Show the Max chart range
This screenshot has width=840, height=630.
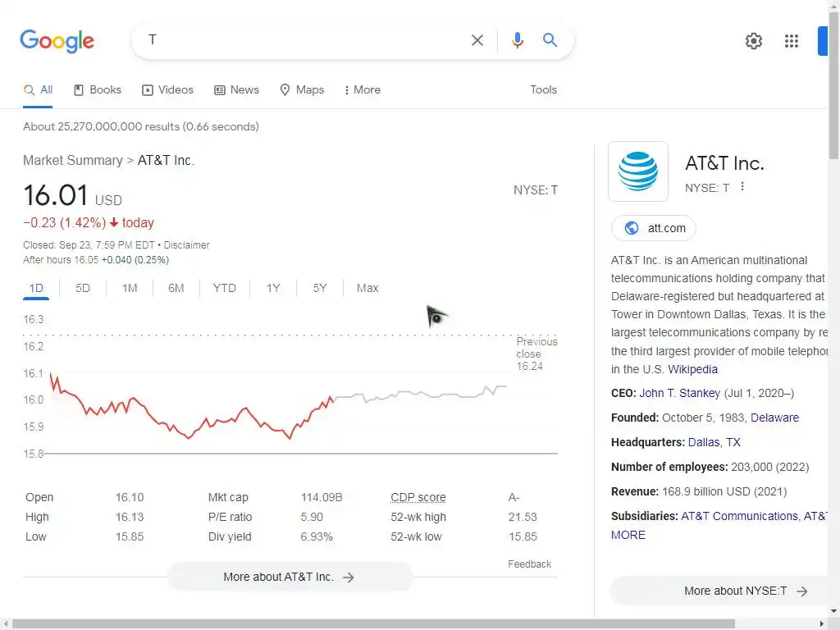pyautogui.click(x=367, y=288)
